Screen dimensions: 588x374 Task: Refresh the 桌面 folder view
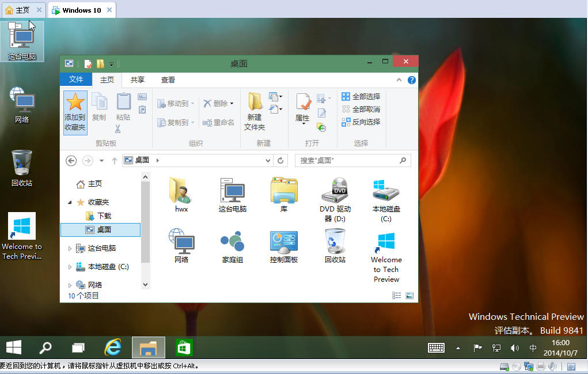(280, 161)
